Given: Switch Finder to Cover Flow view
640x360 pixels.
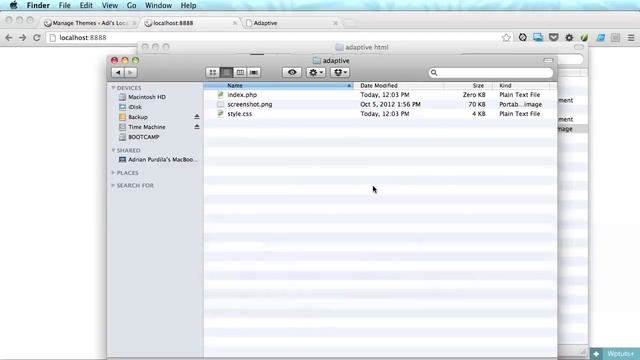Looking at the screenshot, I should click(x=253, y=72).
